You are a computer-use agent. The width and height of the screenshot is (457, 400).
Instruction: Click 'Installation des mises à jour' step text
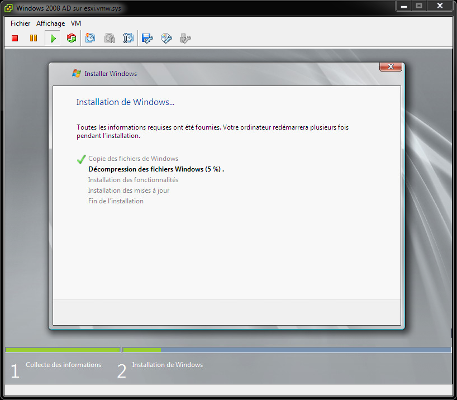(x=129, y=190)
